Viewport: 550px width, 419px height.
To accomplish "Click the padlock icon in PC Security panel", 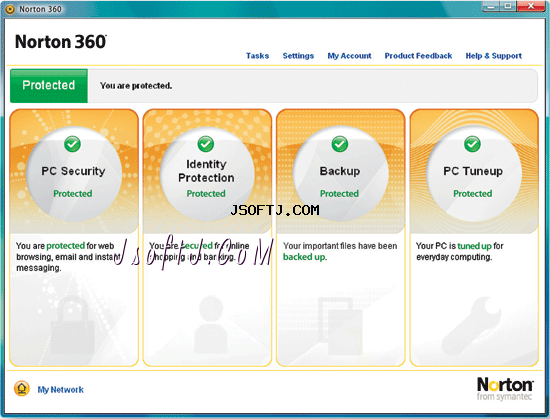I will 73,325.
